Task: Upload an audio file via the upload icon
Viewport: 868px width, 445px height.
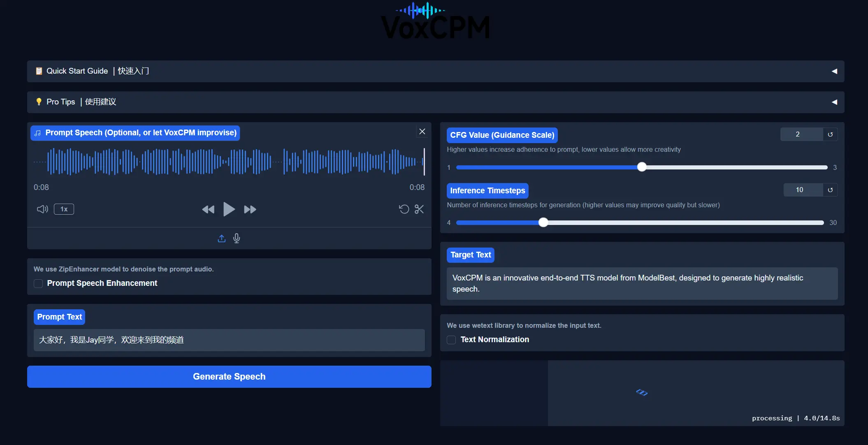Action: pyautogui.click(x=222, y=238)
